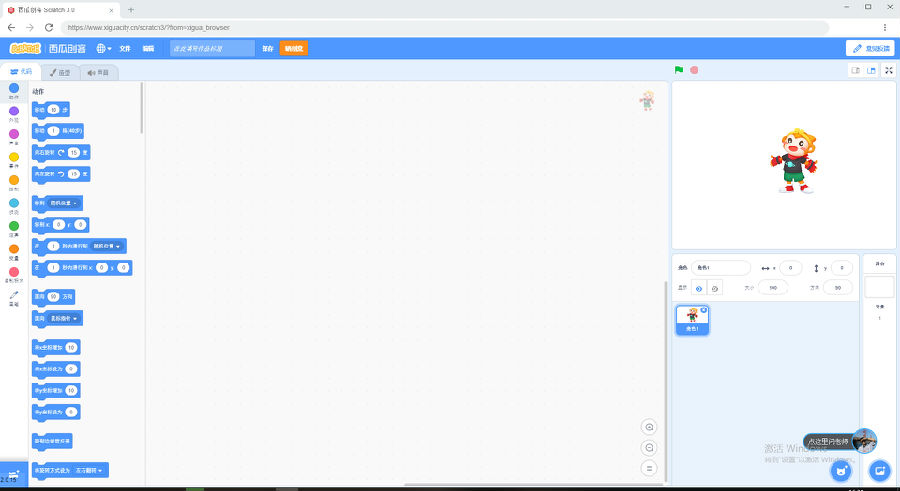Click the Scratch logo in the menu bar
This screenshot has height=491, width=900.
click(25, 48)
